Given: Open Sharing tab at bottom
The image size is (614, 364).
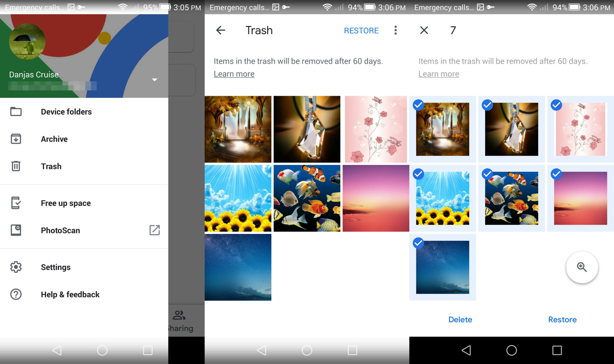Looking at the screenshot, I should coord(179,320).
